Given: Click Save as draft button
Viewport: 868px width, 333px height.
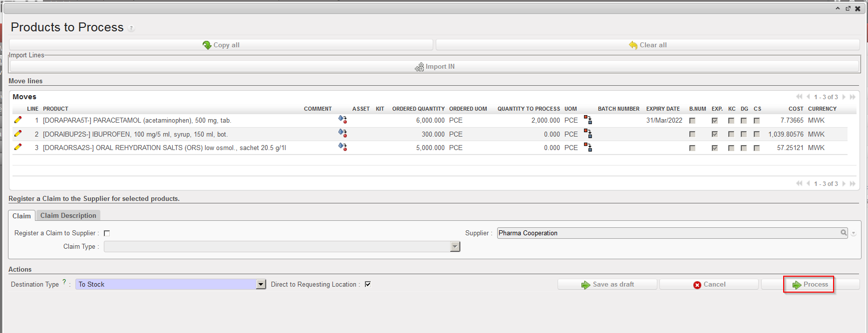Looking at the screenshot, I should point(607,284).
